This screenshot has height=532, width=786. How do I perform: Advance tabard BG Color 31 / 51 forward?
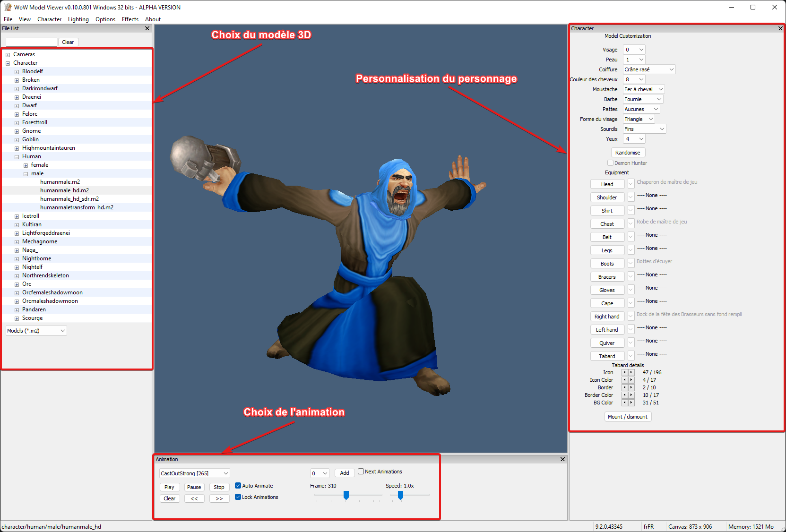click(631, 403)
